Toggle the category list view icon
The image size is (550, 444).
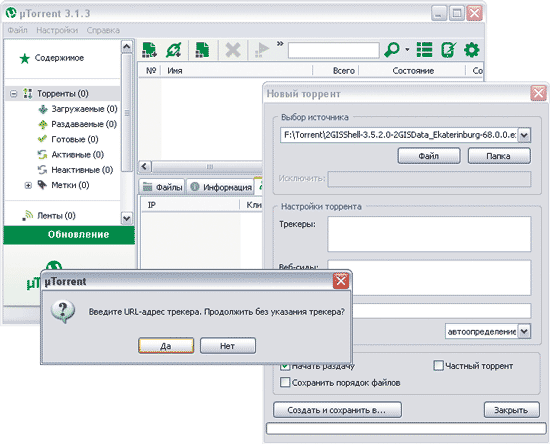pyautogui.click(x=424, y=50)
